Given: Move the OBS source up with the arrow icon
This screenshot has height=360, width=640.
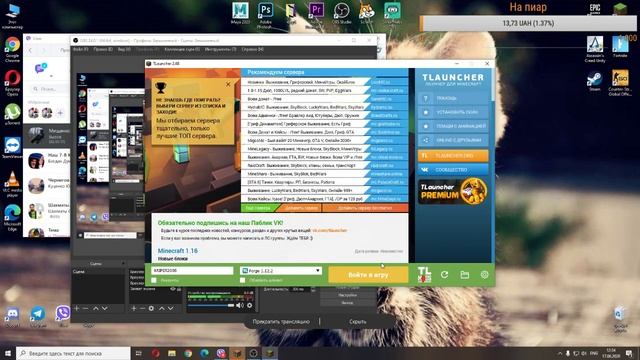Looking at the screenshot, I should click(162, 308).
